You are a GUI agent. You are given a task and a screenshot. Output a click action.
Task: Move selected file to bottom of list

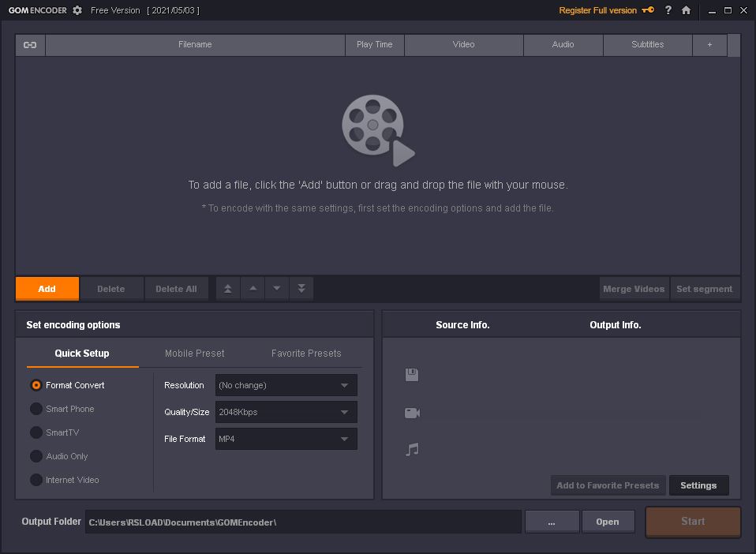(301, 289)
